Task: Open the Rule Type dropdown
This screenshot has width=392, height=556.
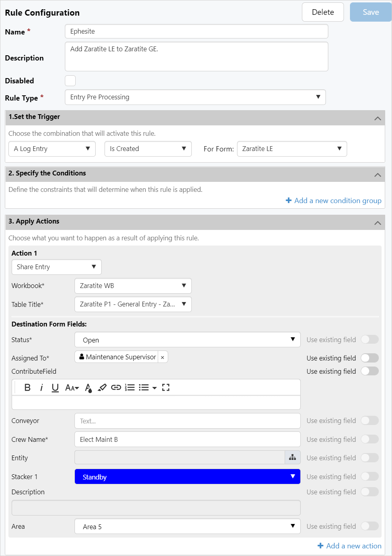Action: point(195,97)
